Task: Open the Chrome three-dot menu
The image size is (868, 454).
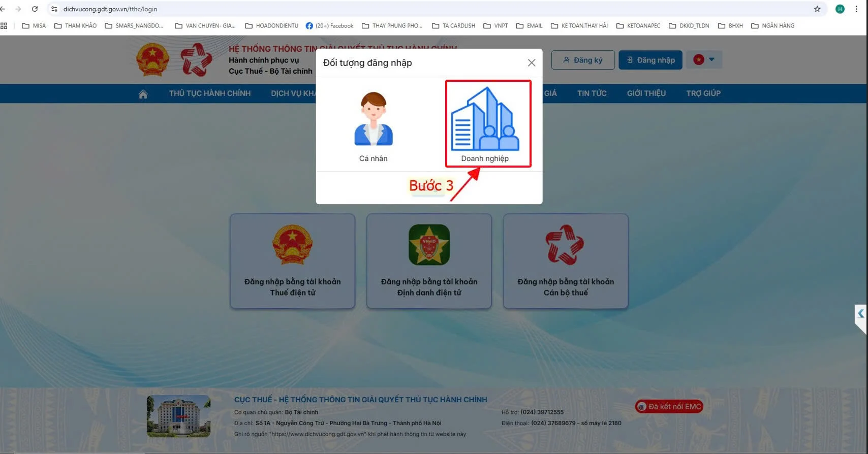Action: 856,9
